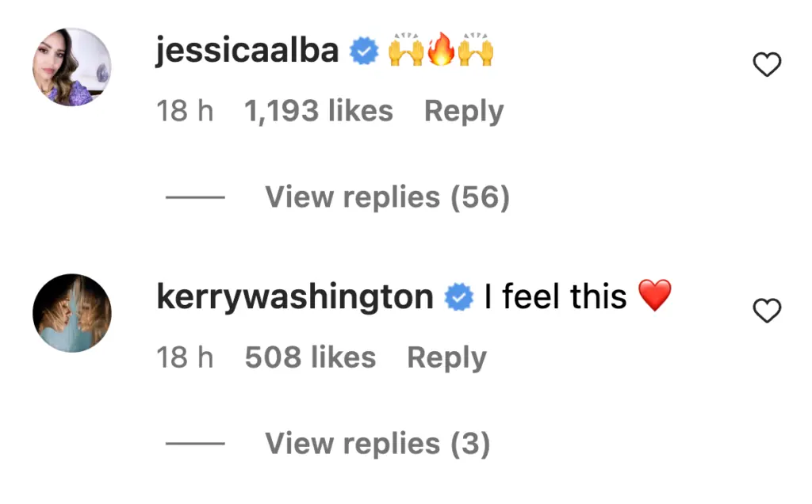
Task: Reply to kerrywashington's comment
Action: (446, 358)
